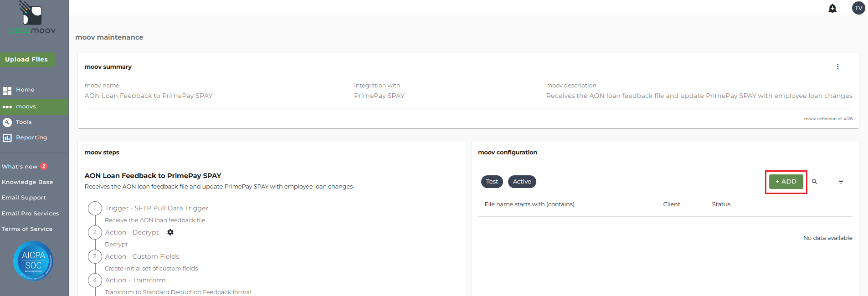Click 'Create initial set of custom fields' text

[151, 269]
